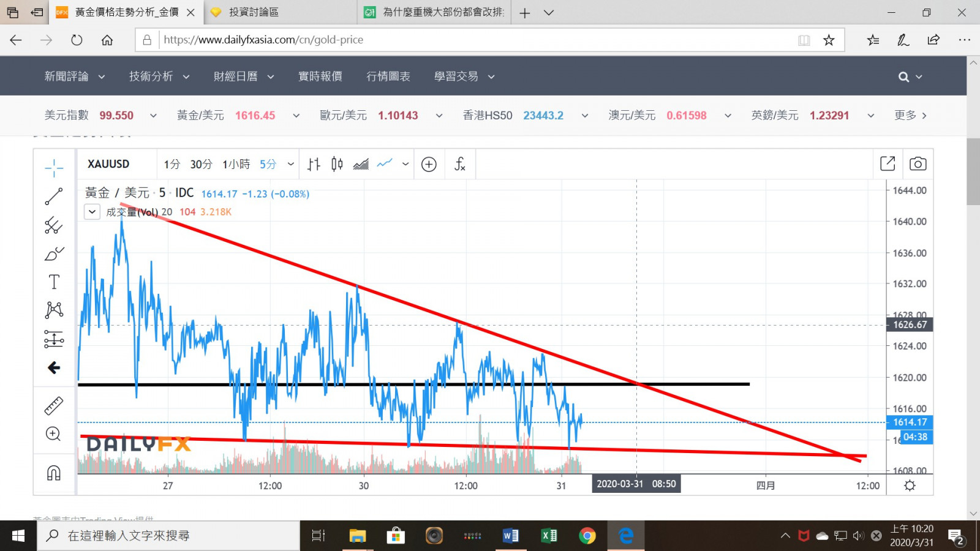Open 財經日曆 navigation menu
This screenshot has height=551, width=980.
coord(244,77)
